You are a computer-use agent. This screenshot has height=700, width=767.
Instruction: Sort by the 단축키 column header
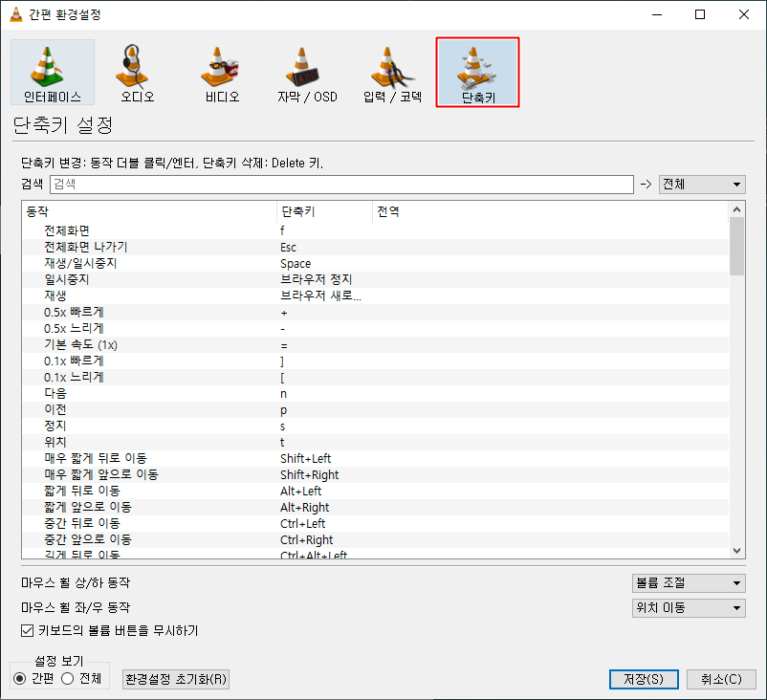tap(323, 211)
